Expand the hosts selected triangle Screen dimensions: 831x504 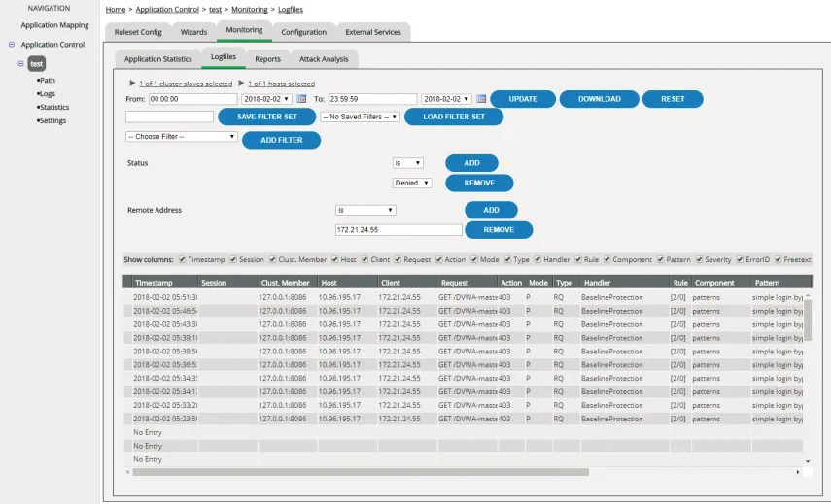click(241, 84)
